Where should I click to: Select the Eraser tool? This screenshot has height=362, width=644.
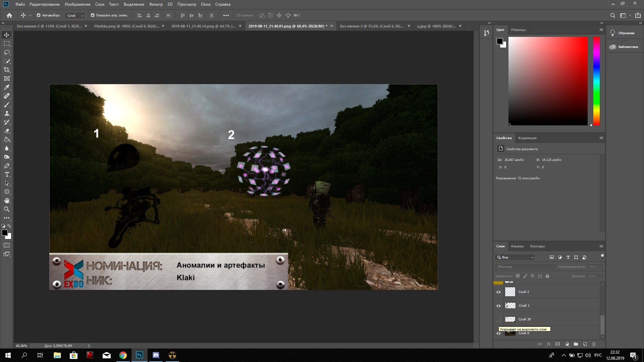click(x=7, y=131)
